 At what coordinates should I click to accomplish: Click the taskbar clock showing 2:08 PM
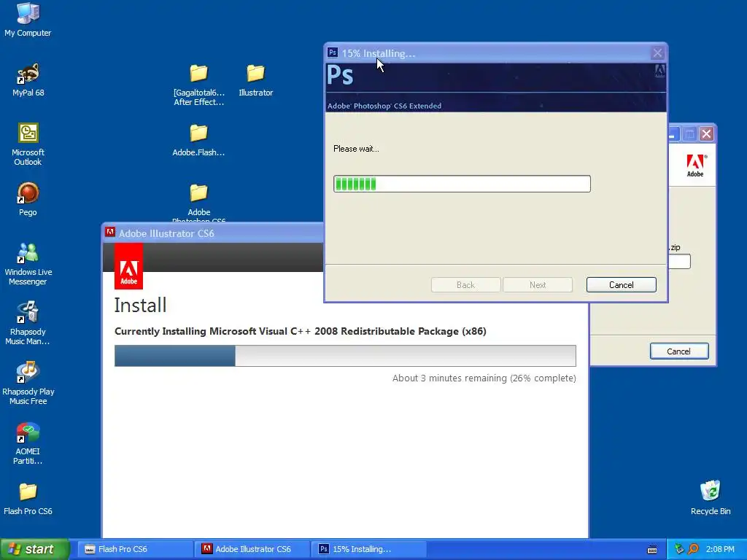click(720, 549)
